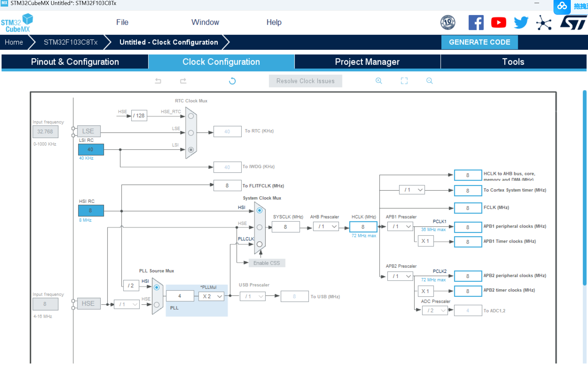Click Resolve Clock Issues button
The image size is (588, 366).
point(305,81)
